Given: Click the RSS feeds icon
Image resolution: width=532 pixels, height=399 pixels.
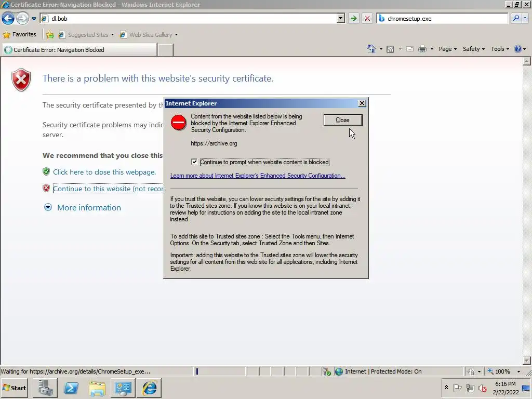Looking at the screenshot, I should (390, 49).
